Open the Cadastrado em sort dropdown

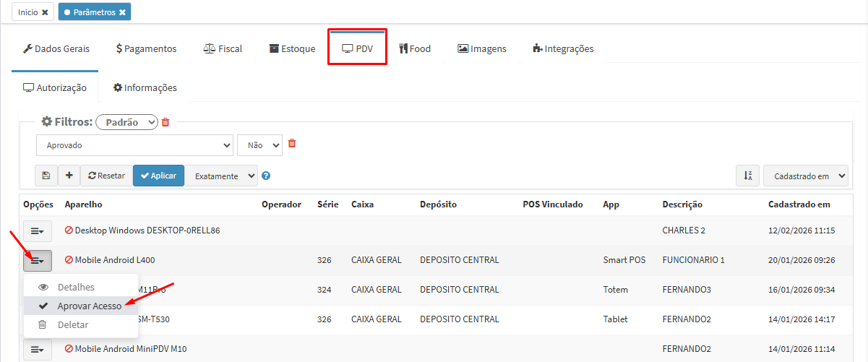pyautogui.click(x=805, y=176)
